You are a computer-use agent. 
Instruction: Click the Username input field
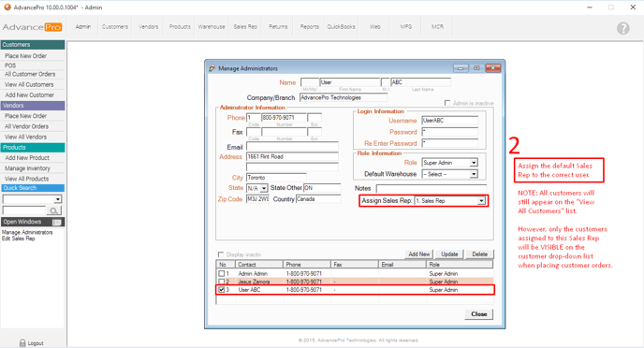coord(449,121)
